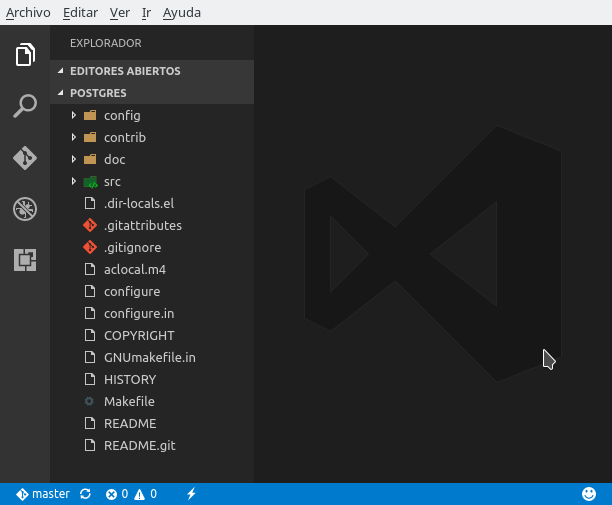Open the Archivo menu

(x=28, y=13)
